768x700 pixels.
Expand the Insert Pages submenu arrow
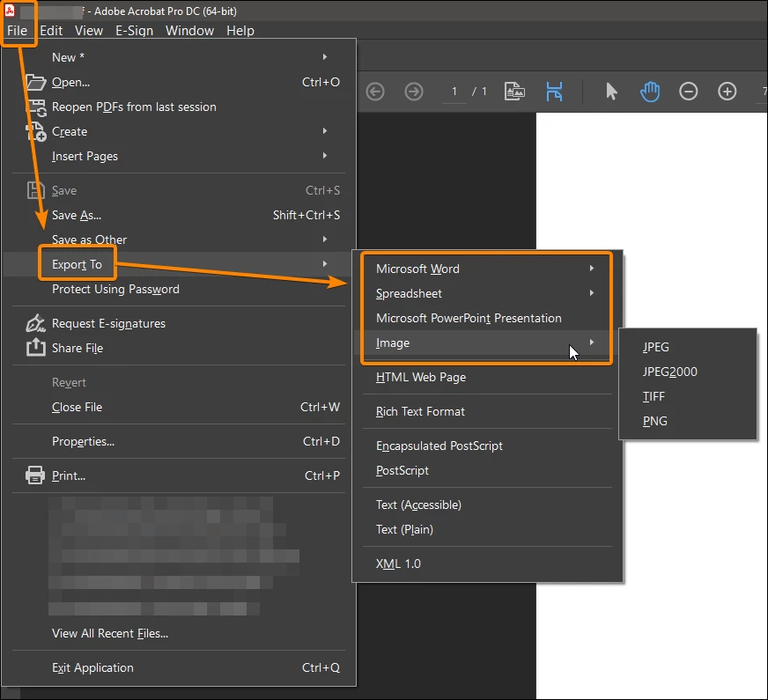point(325,155)
